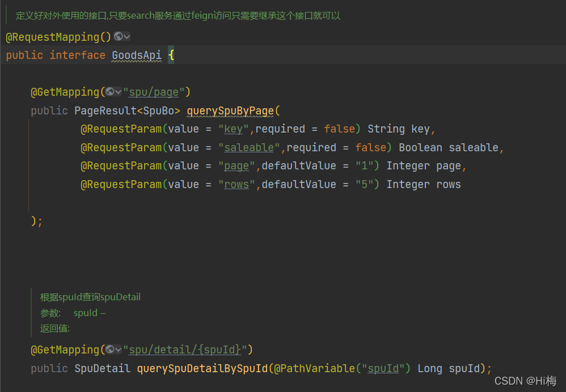The width and height of the screenshot is (566, 392).
Task: Click the defaultValue "1" string
Action: (365, 166)
